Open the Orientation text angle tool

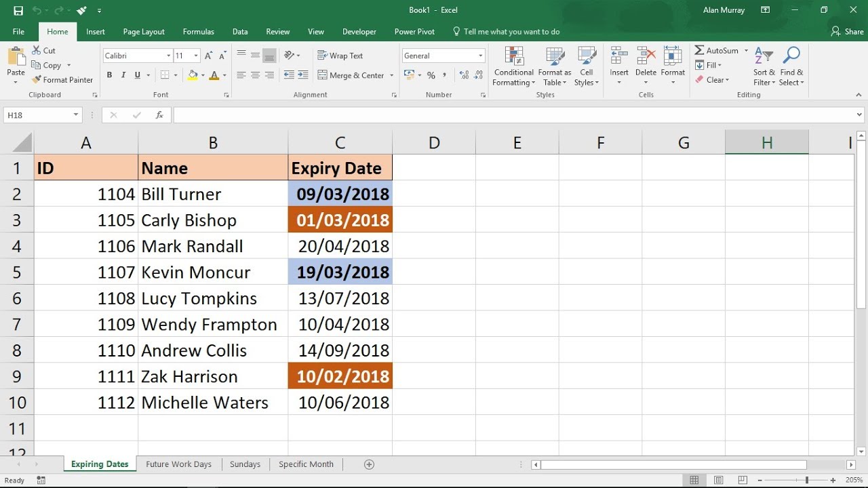[290, 56]
